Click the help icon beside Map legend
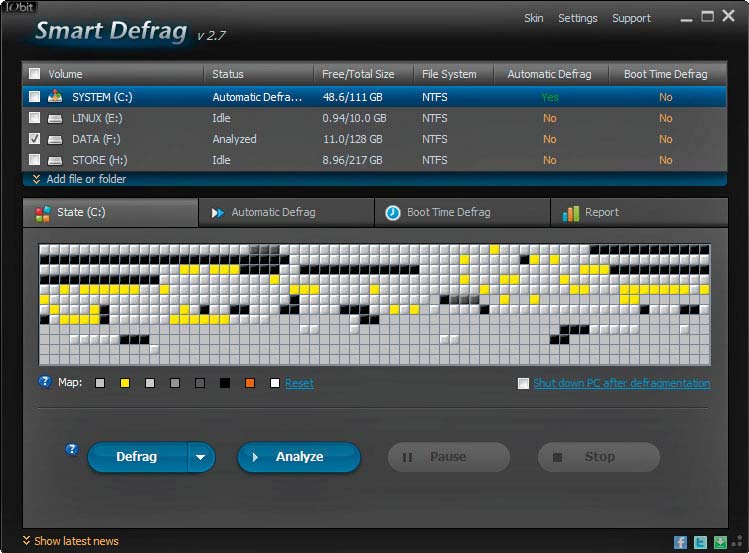The image size is (749, 553). (x=45, y=382)
